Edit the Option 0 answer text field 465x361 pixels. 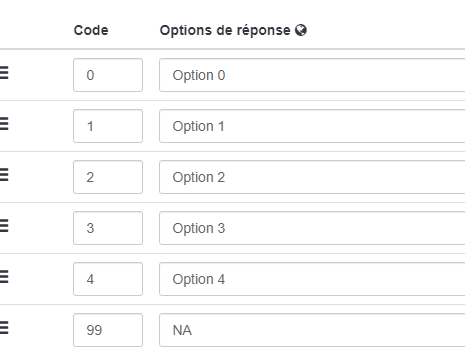click(x=312, y=75)
